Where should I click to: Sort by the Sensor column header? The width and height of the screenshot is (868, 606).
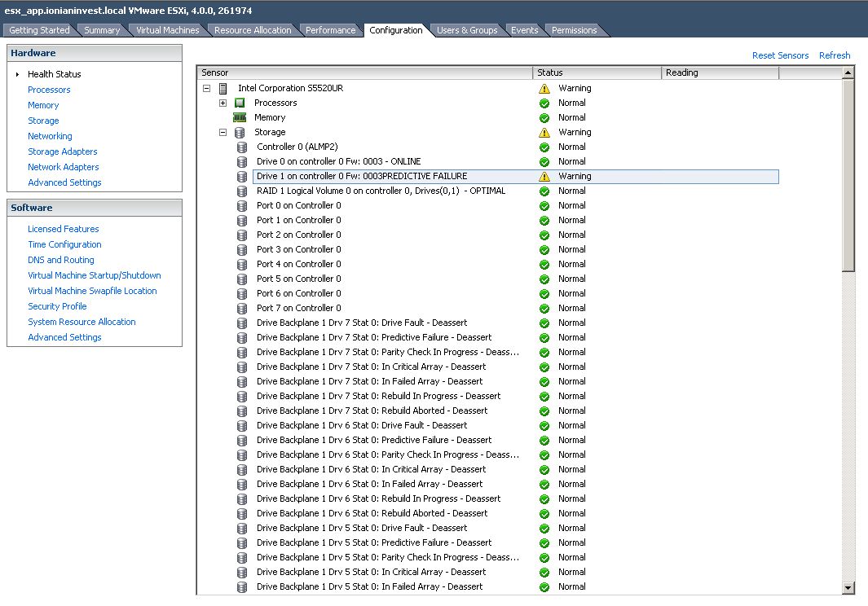pyautogui.click(x=365, y=73)
